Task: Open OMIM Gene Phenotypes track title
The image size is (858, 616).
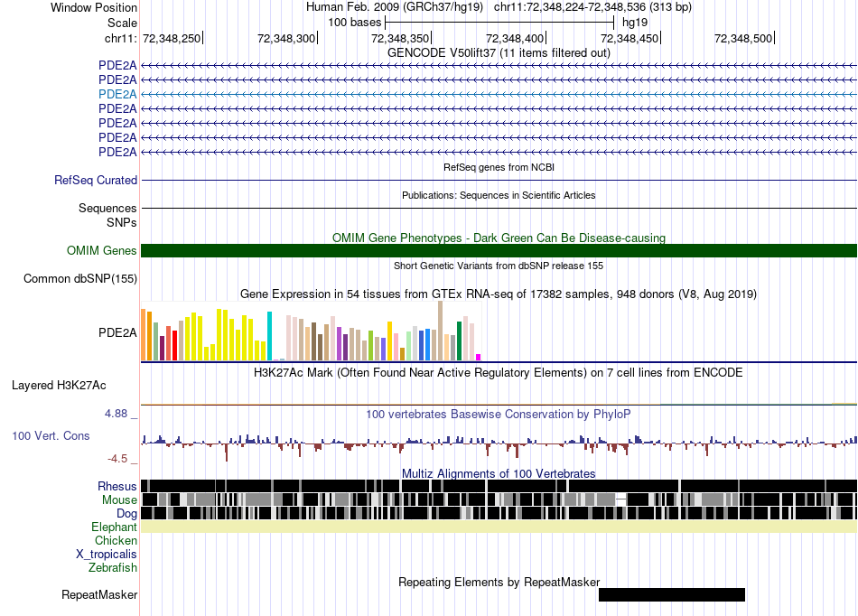Action: point(499,238)
